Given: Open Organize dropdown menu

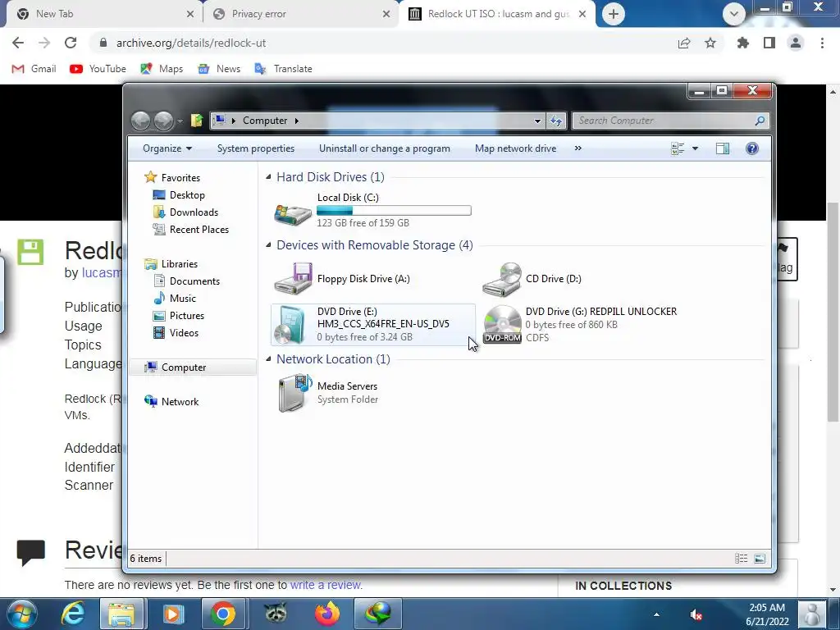Looking at the screenshot, I should (x=167, y=148).
